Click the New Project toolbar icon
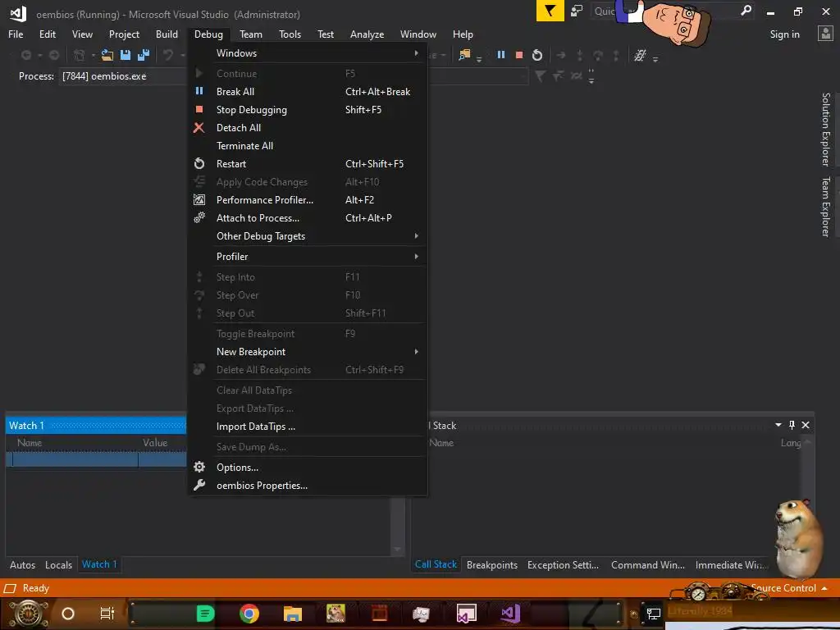This screenshot has height=630, width=840. point(80,55)
